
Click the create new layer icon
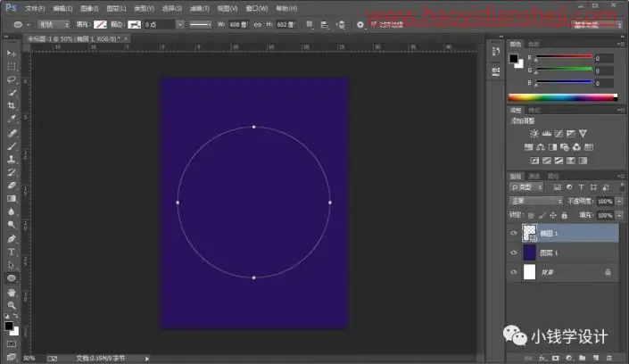(596, 358)
